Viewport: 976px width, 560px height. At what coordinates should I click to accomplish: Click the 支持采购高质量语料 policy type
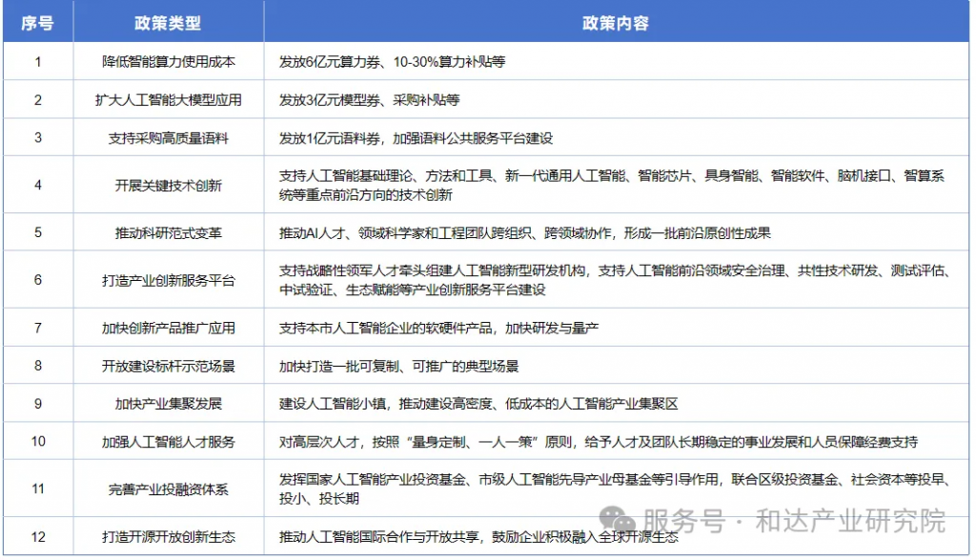tap(169, 138)
